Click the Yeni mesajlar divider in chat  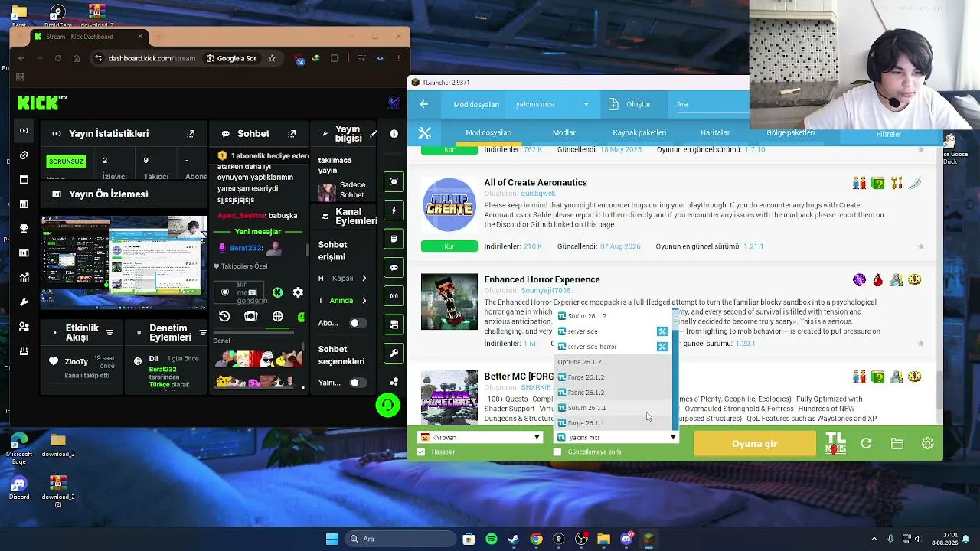click(258, 232)
